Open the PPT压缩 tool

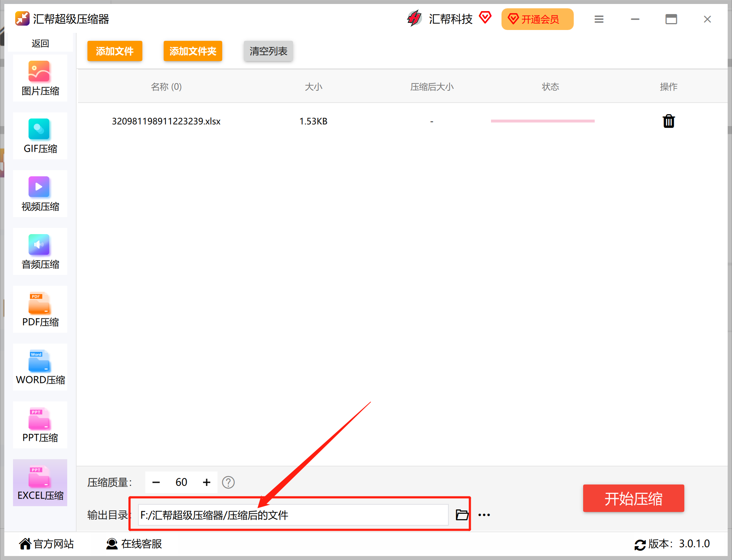[x=40, y=425]
